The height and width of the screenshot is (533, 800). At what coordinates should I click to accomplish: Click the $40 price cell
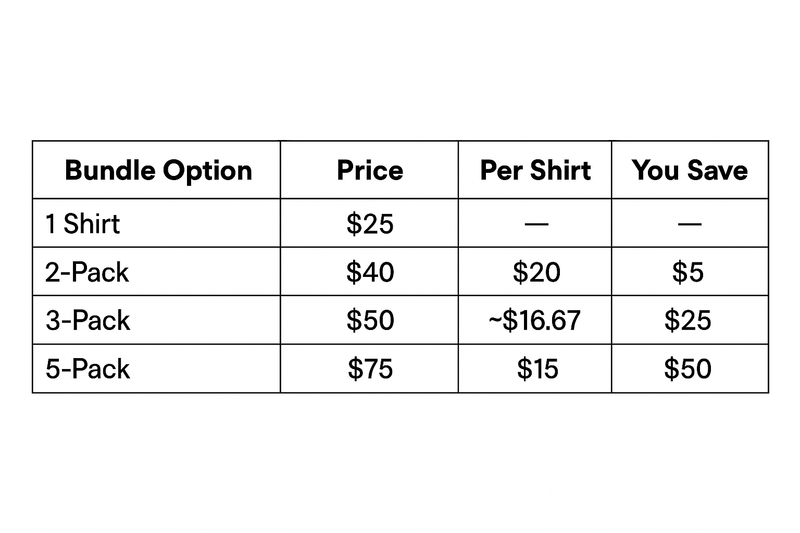[370, 272]
